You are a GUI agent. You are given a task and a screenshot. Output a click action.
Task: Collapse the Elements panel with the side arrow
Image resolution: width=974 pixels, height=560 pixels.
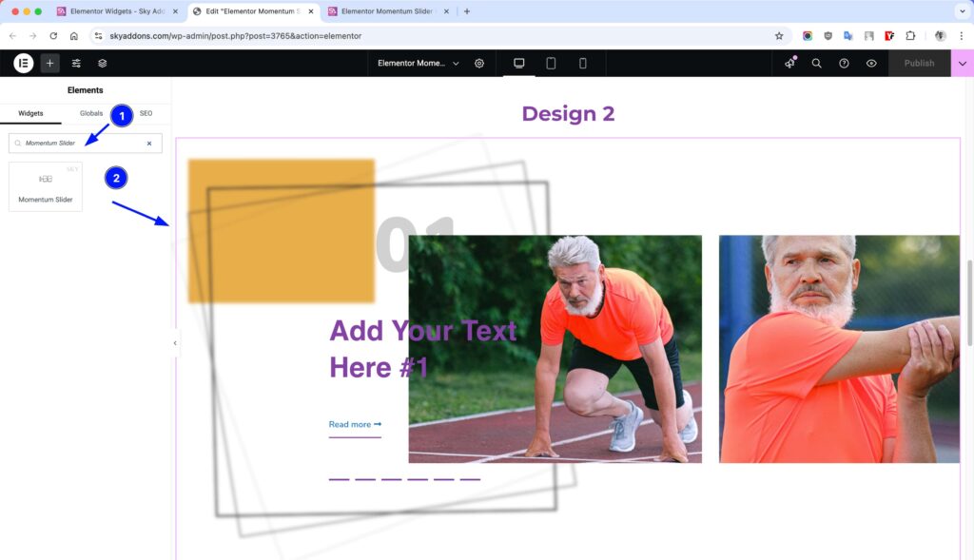pyautogui.click(x=175, y=342)
